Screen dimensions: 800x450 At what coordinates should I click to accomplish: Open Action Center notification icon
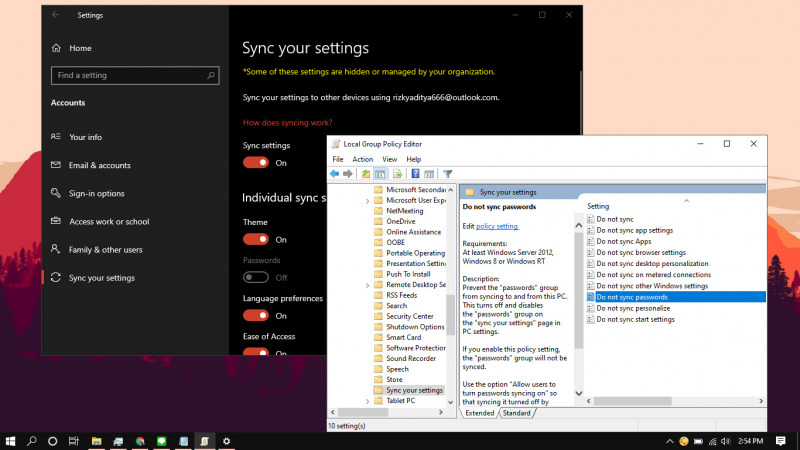(x=781, y=441)
